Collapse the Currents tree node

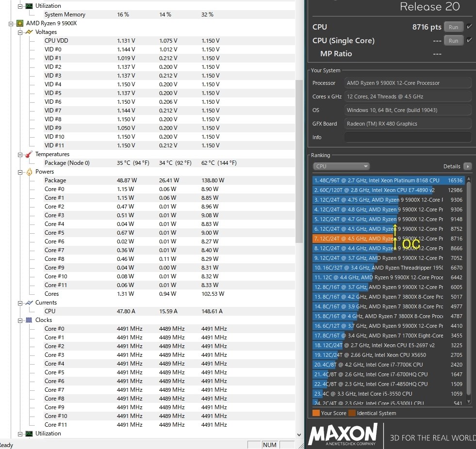point(20,303)
